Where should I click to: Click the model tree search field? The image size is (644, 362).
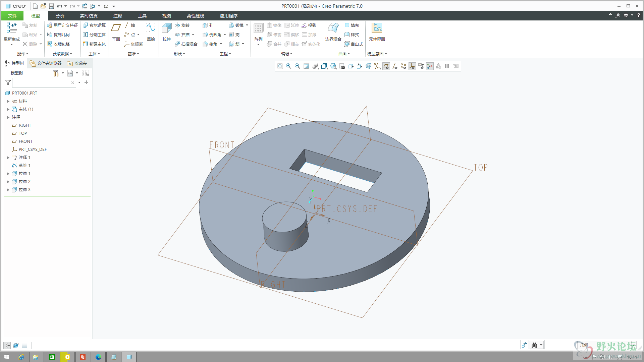tap(44, 82)
